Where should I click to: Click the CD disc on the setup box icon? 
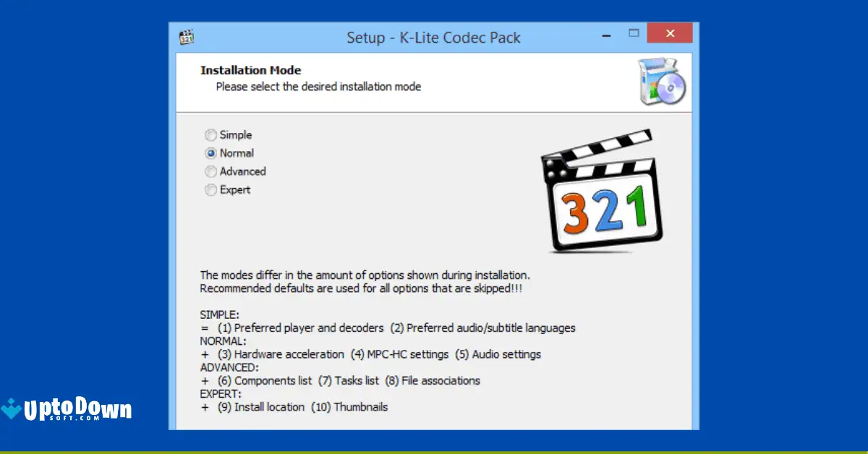tap(671, 89)
